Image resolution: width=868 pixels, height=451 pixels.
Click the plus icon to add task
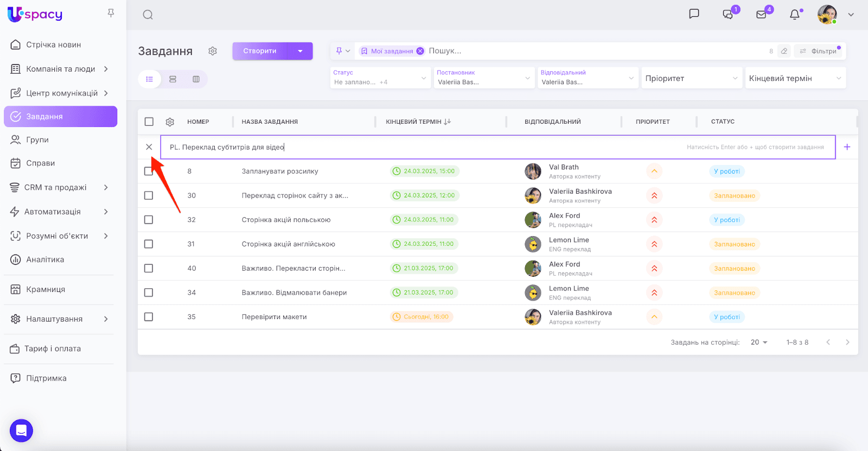pos(847,147)
